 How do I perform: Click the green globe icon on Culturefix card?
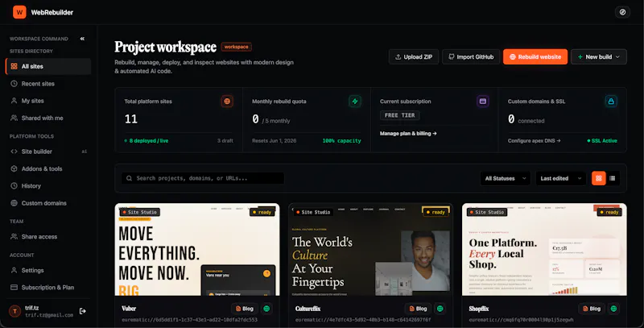point(440,309)
